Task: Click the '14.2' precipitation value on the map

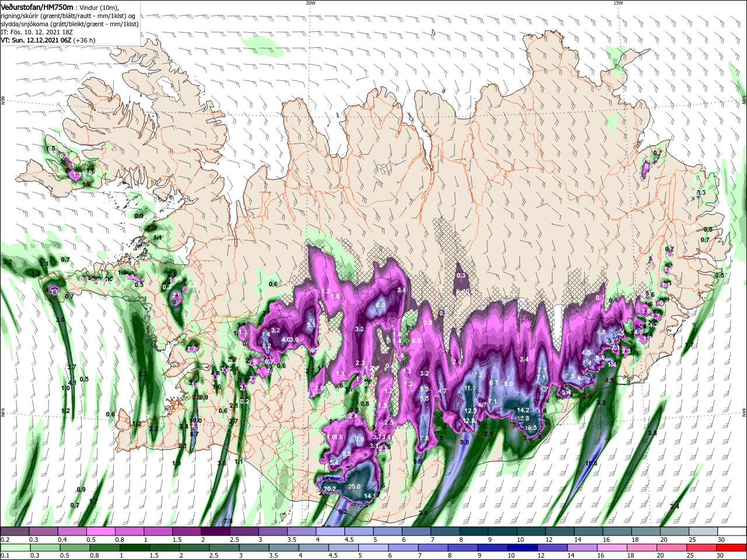Action: click(523, 410)
